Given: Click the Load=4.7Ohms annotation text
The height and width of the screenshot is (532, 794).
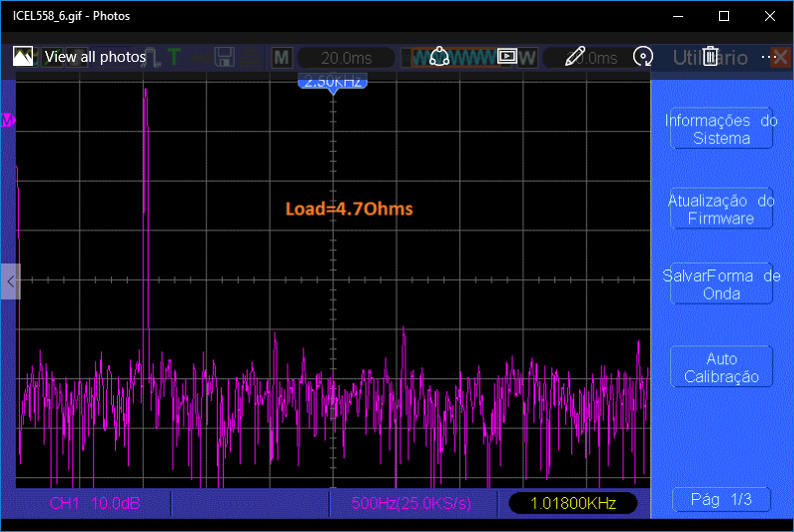Looking at the screenshot, I should [349, 209].
